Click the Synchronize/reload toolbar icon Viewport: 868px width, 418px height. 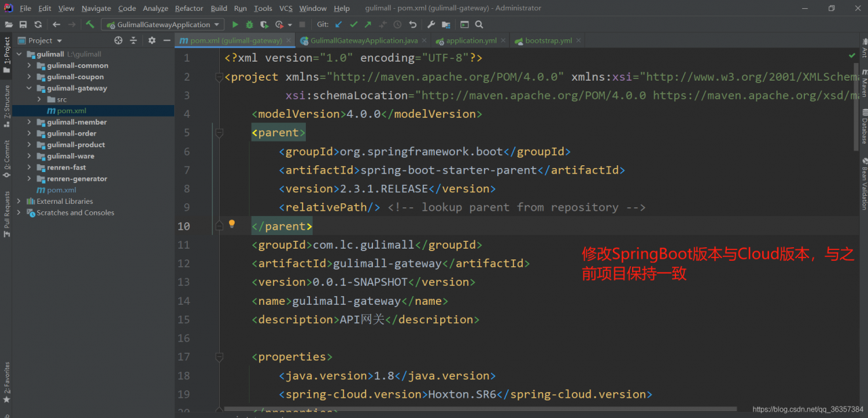pos(38,24)
